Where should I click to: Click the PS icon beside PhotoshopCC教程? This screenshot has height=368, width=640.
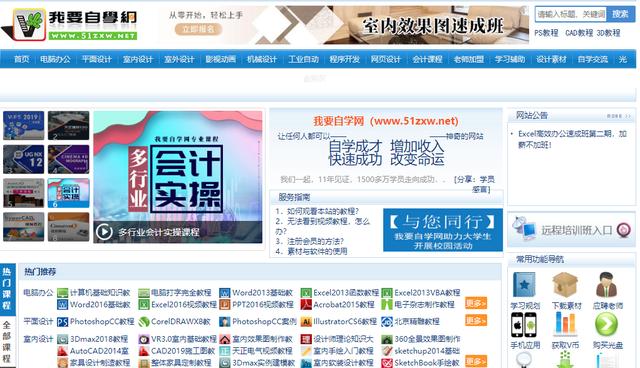(62, 322)
